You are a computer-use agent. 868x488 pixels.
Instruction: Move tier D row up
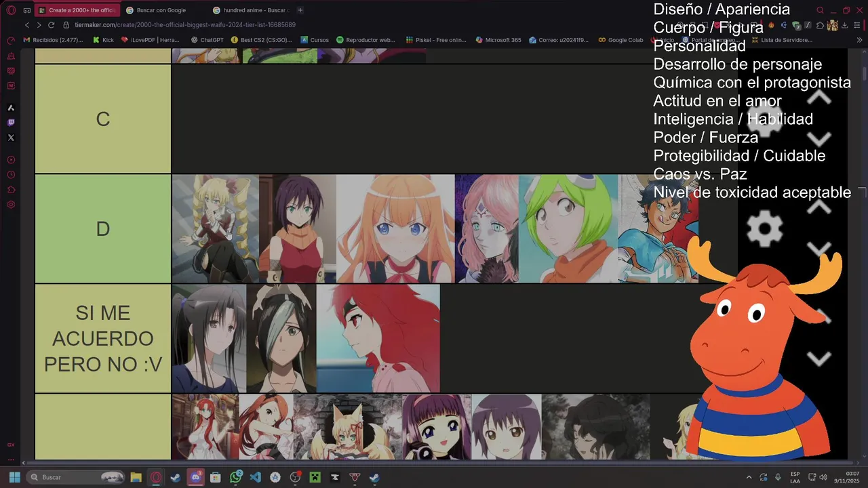tap(819, 207)
